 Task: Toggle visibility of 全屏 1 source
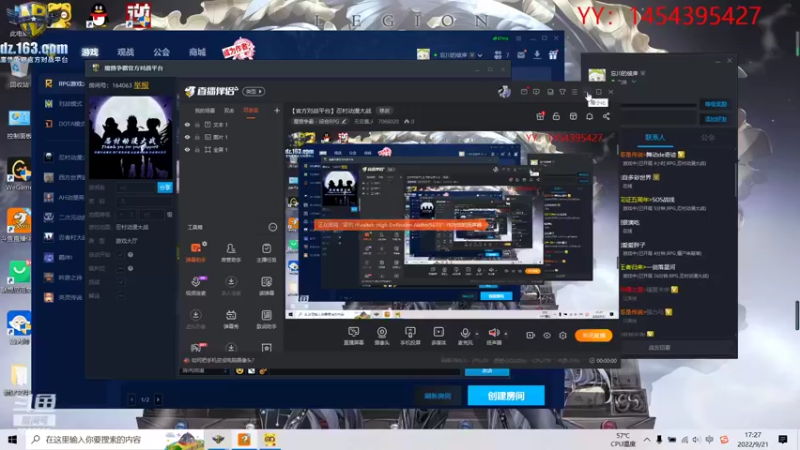pos(187,149)
